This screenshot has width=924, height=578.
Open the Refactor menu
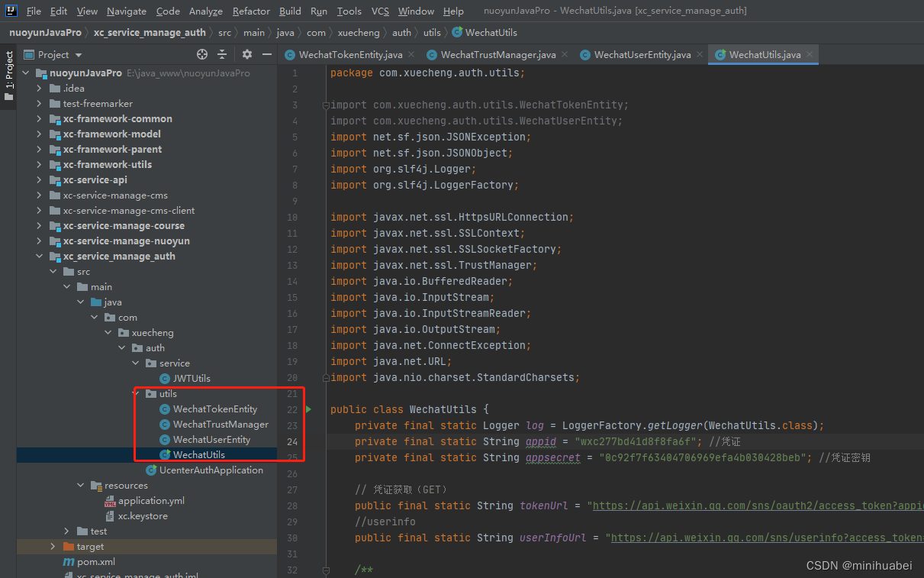click(x=251, y=11)
